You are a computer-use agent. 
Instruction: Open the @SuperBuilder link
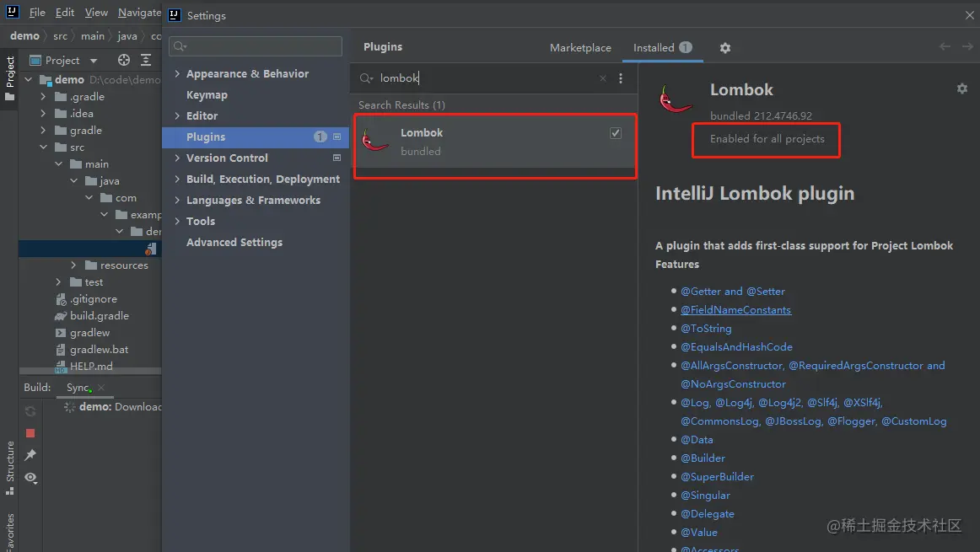[717, 477]
